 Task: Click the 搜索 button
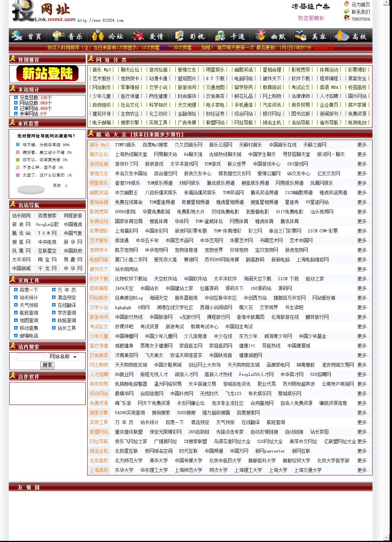point(47,365)
